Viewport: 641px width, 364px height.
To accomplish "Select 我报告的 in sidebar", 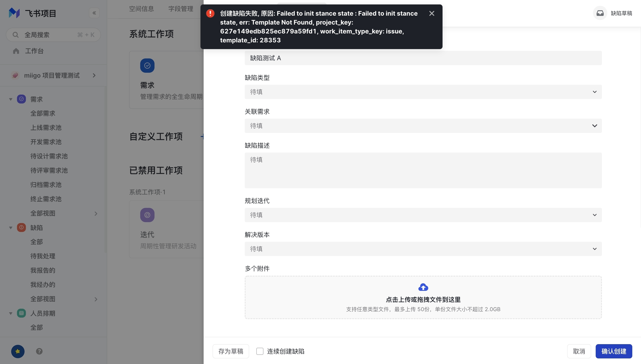I will click(43, 271).
